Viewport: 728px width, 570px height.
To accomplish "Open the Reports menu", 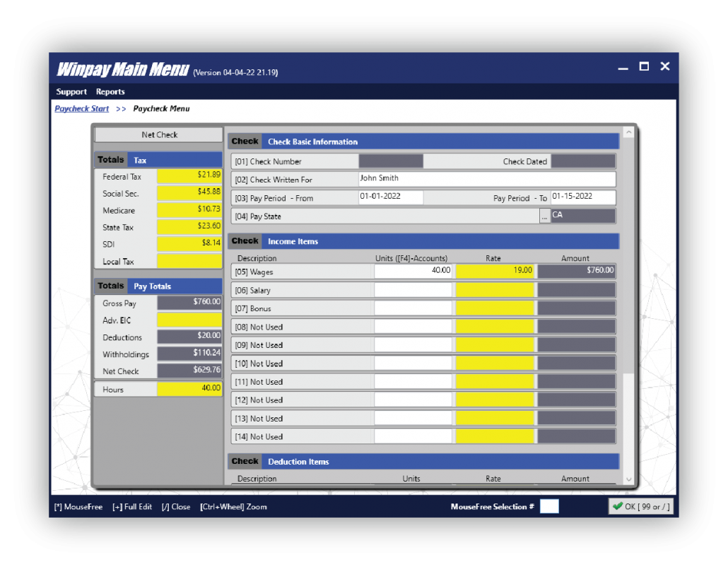I will click(x=110, y=91).
